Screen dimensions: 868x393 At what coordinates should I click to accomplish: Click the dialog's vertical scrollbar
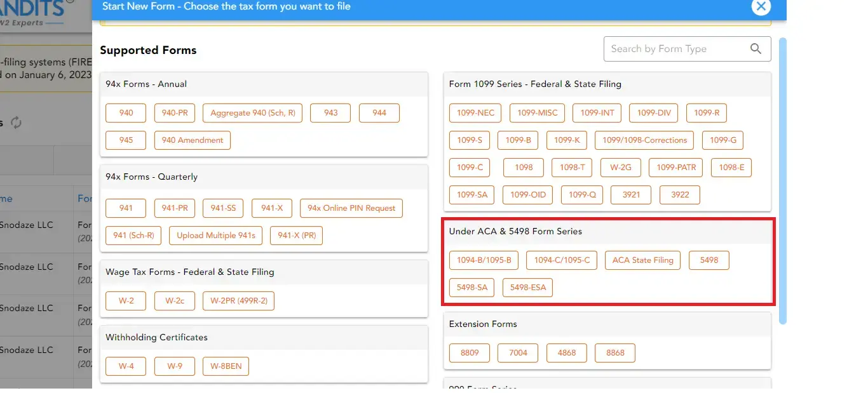tap(783, 181)
